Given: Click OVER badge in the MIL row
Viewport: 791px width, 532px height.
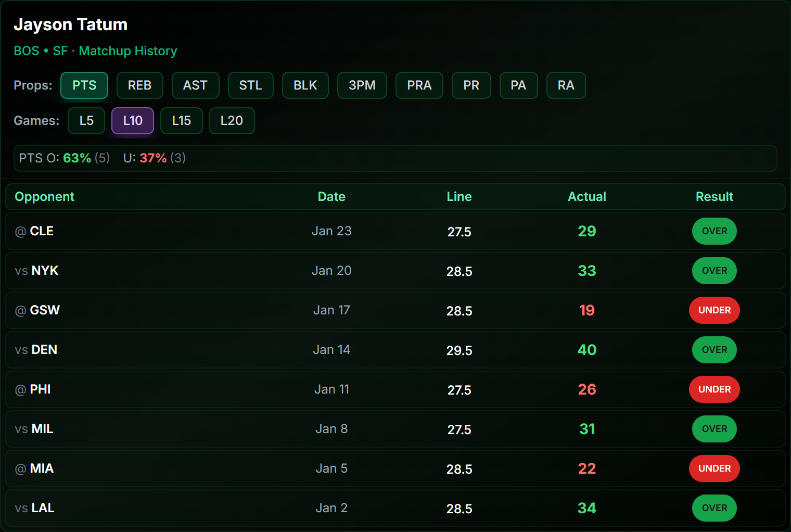Looking at the screenshot, I should [714, 429].
